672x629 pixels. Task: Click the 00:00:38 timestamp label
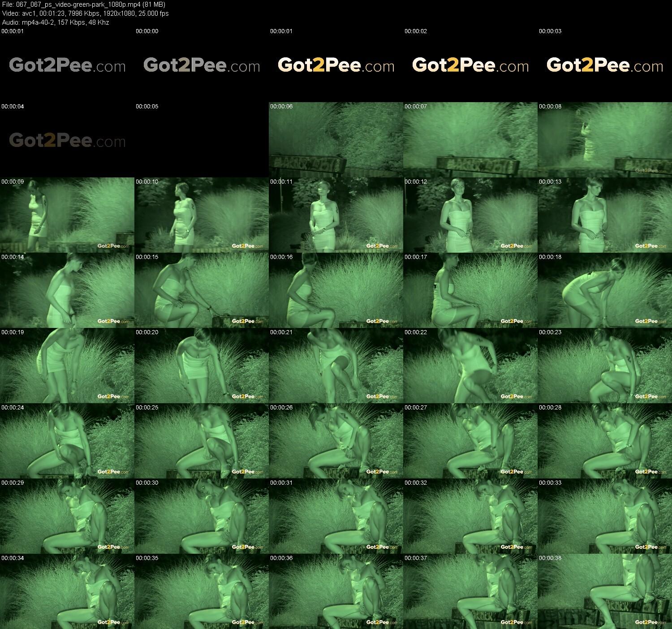pyautogui.click(x=550, y=558)
